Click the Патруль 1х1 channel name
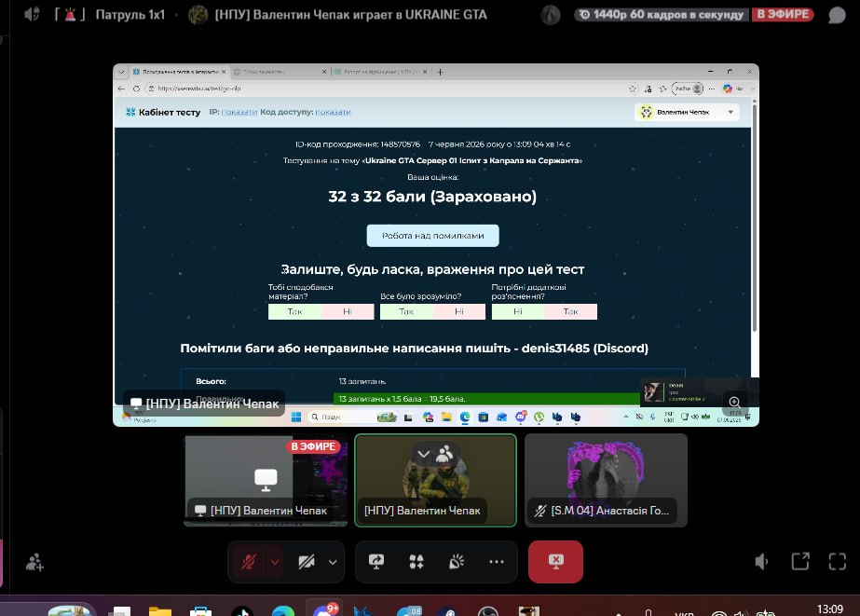The width and height of the screenshot is (860, 616). pyautogui.click(x=130, y=15)
